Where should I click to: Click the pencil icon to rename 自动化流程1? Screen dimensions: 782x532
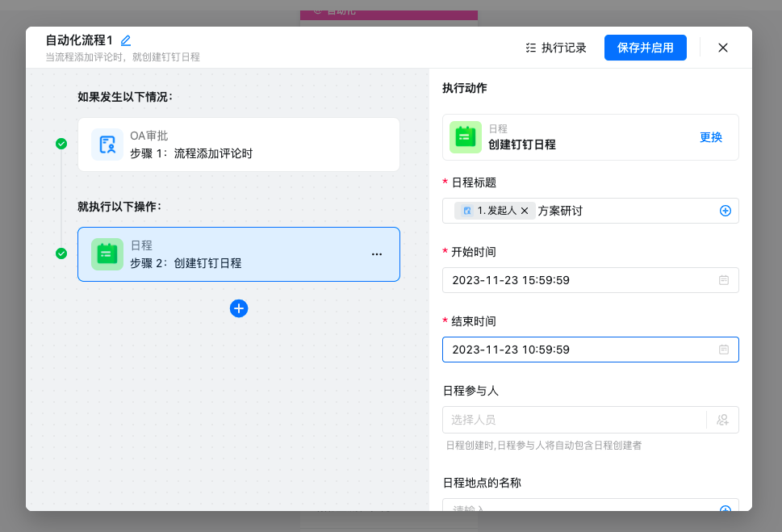126,40
